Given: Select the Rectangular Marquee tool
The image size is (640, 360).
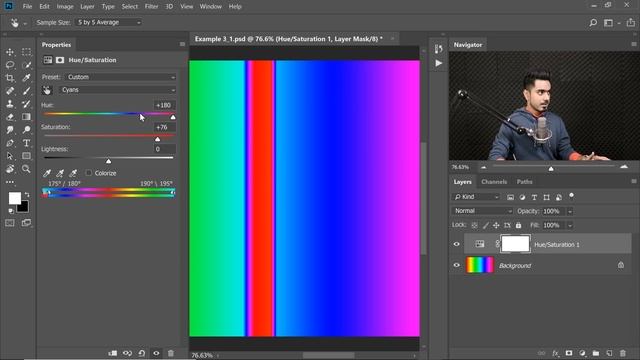Looking at the screenshot, I should [x=27, y=52].
